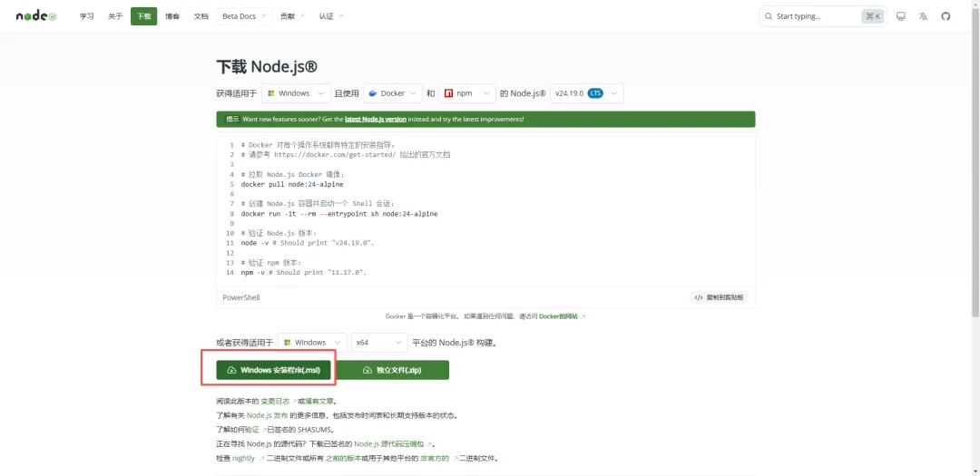Expand the v24.19.0 version dropdown
Screen dimensions: 980x476
point(587,93)
